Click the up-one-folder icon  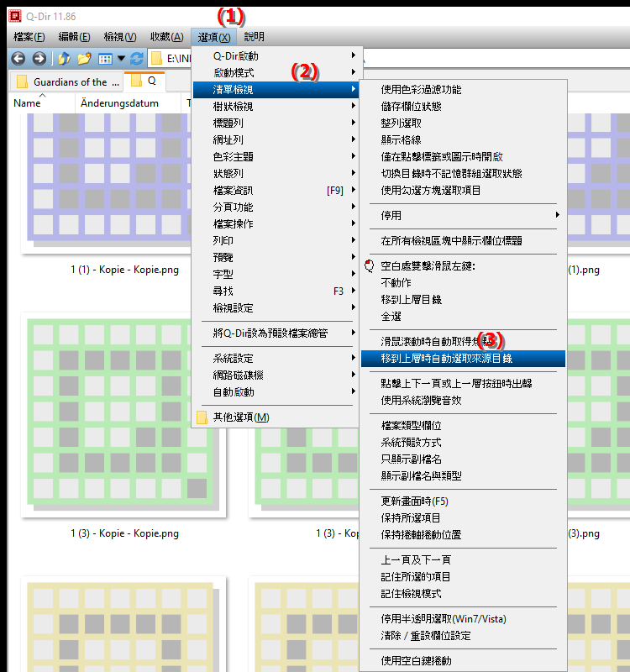point(65,58)
